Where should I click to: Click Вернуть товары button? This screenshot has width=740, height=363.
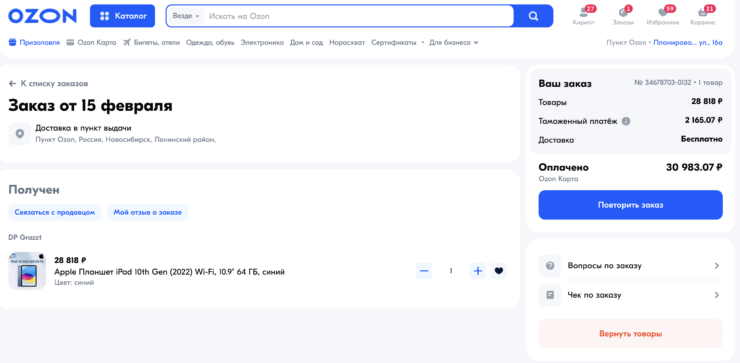coord(631,334)
